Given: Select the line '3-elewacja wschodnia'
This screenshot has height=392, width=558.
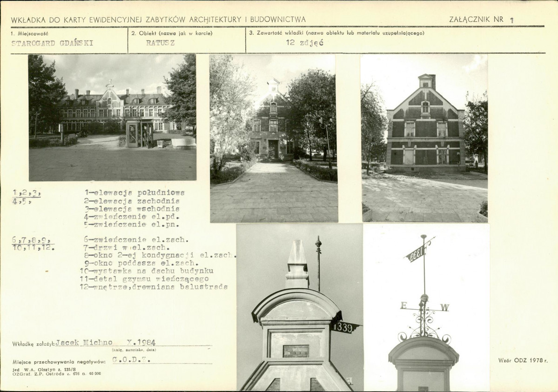Looking at the screenshot, I should [x=132, y=209].
